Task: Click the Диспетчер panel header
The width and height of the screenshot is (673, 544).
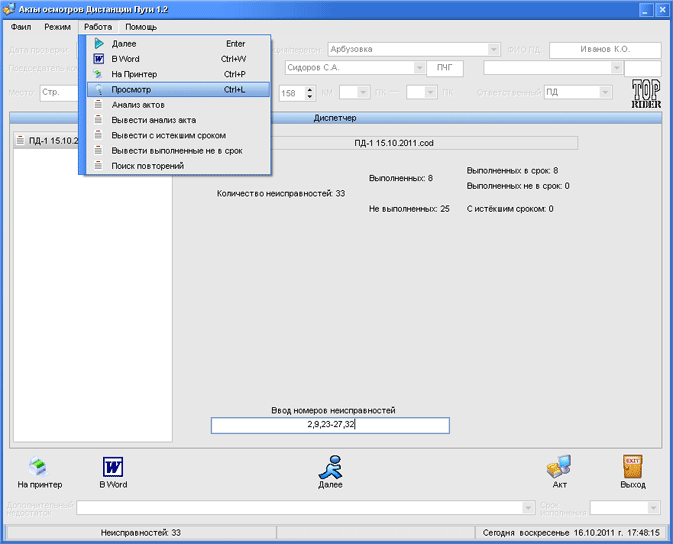Action: tap(335, 118)
